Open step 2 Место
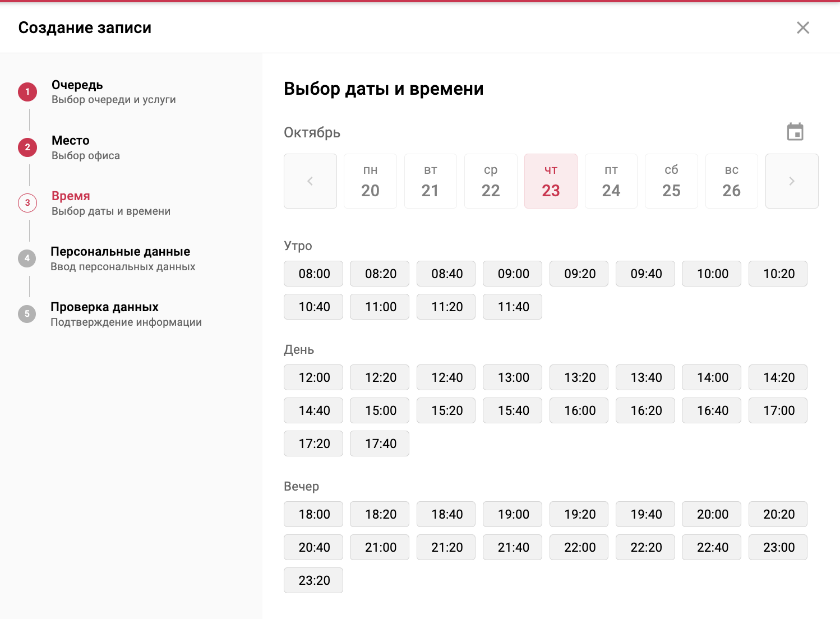 pos(69,147)
